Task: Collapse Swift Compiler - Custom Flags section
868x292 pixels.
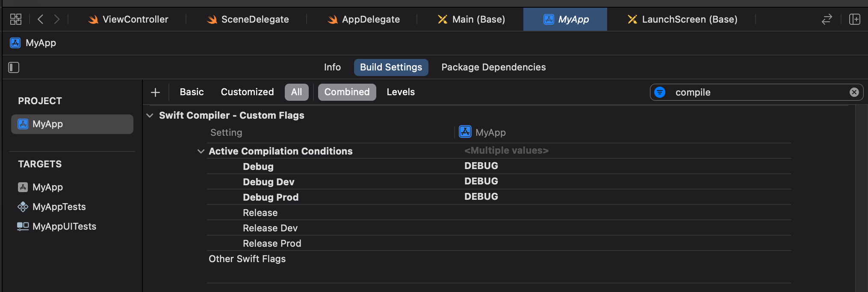Action: (x=150, y=116)
